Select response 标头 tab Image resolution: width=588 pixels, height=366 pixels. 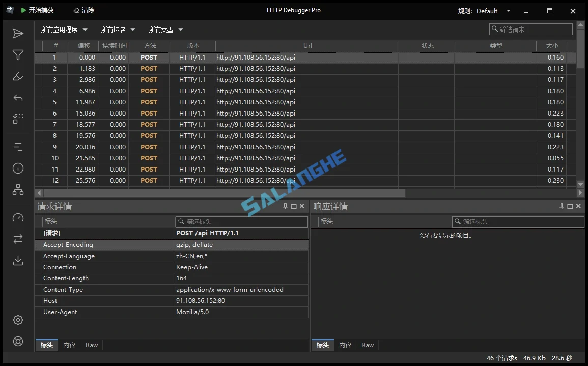tap(322, 345)
